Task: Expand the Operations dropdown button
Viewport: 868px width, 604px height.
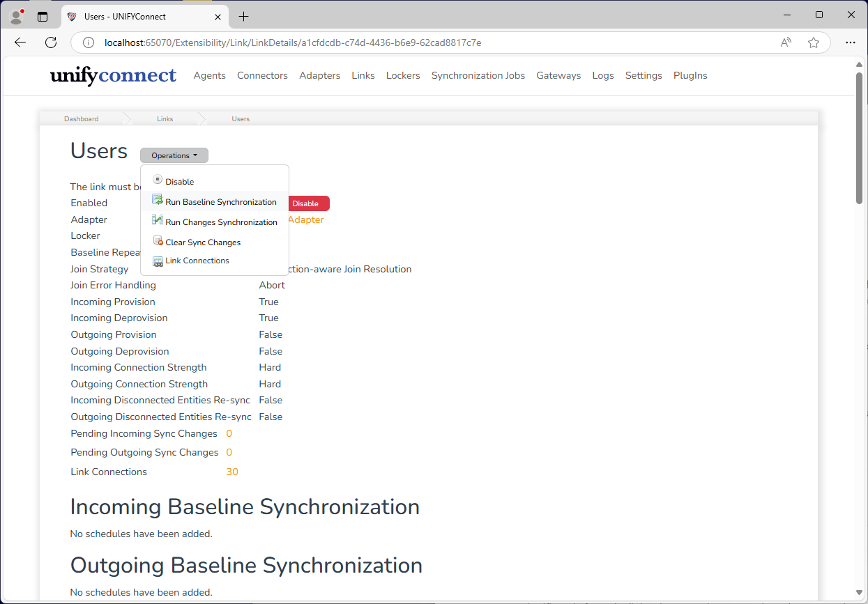Action: click(x=174, y=155)
